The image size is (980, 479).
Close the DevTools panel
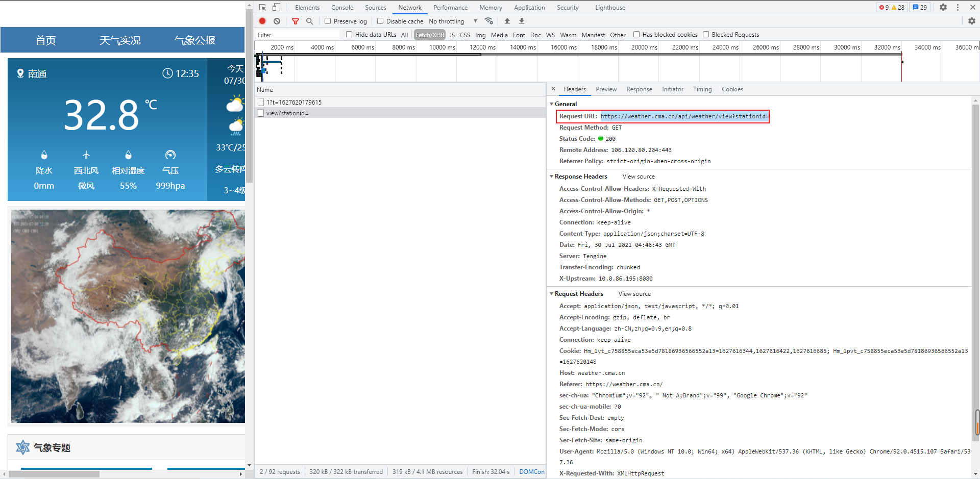click(972, 7)
